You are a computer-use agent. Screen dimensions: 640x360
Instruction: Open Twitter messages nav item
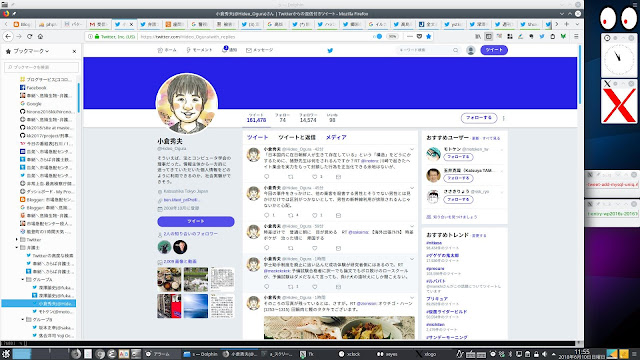tap(259, 50)
